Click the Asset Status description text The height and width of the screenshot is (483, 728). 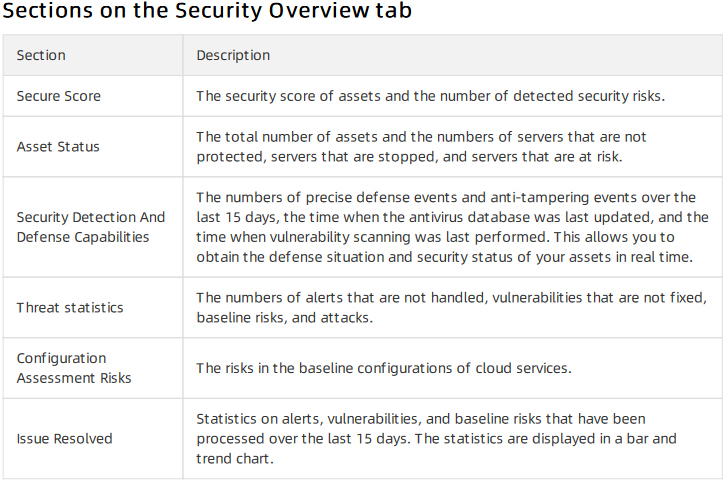(421, 147)
